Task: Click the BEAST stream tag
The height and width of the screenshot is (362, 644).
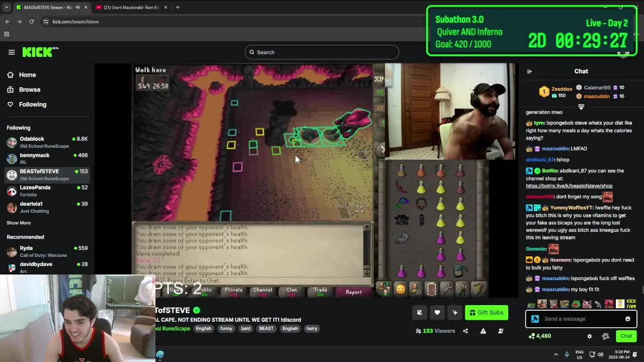Action: [266, 328]
